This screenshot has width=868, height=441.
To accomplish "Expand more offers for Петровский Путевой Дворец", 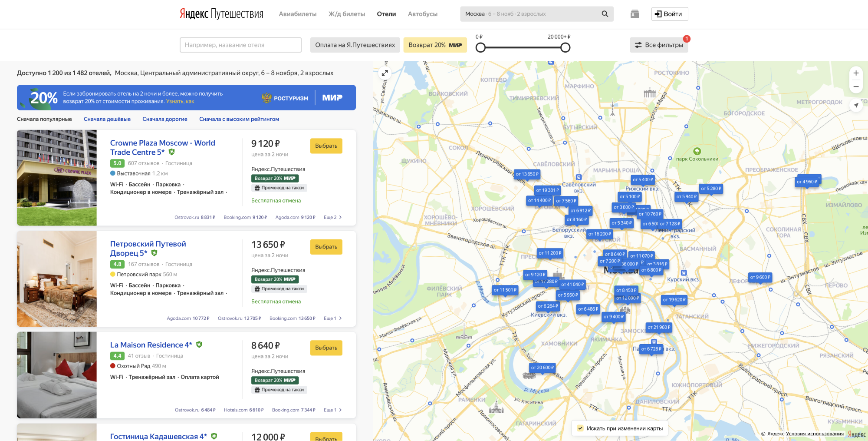I will 333,318.
